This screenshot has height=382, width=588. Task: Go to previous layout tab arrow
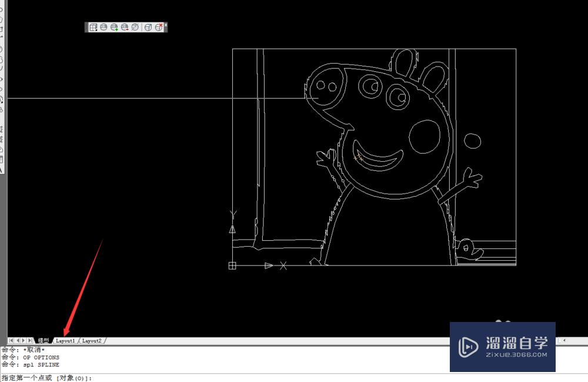point(18,340)
